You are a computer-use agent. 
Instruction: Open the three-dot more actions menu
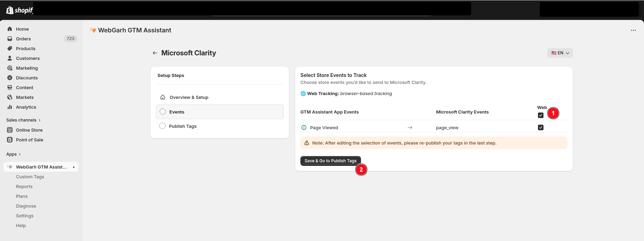point(634,30)
